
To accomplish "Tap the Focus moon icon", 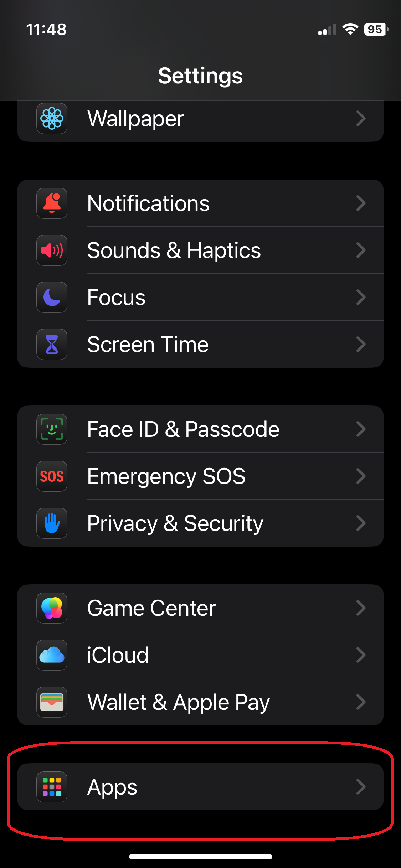I will (52, 297).
